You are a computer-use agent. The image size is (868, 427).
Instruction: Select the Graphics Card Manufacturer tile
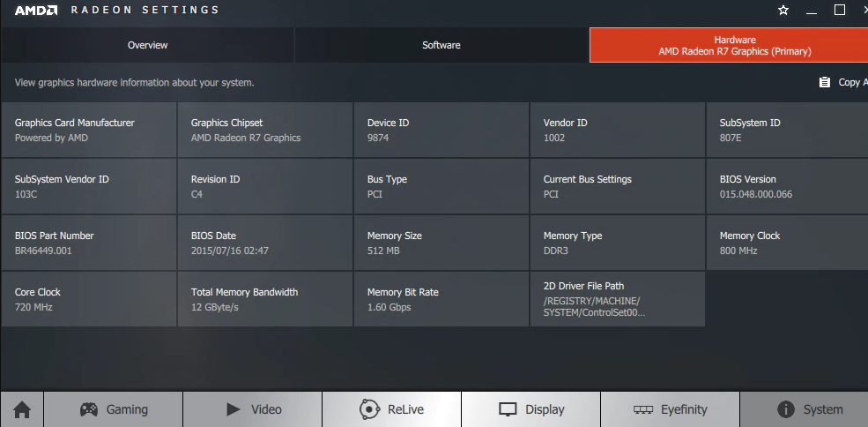[x=89, y=130]
